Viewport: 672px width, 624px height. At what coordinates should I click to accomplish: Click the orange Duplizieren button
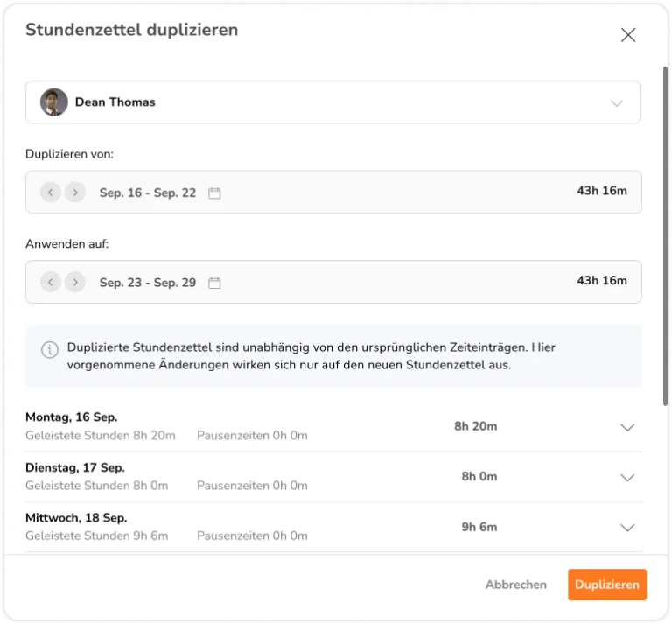(x=606, y=585)
